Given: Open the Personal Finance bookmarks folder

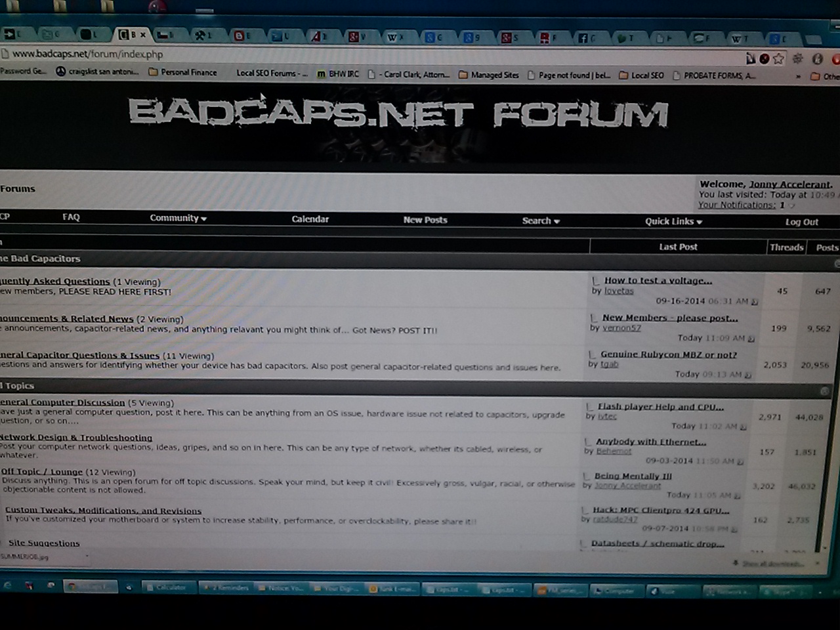Looking at the screenshot, I should tap(182, 72).
